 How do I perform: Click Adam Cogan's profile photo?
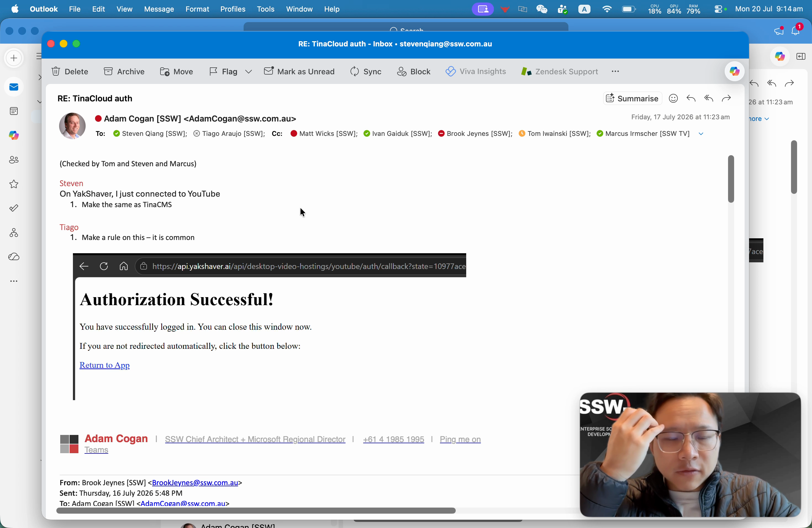[x=72, y=126]
